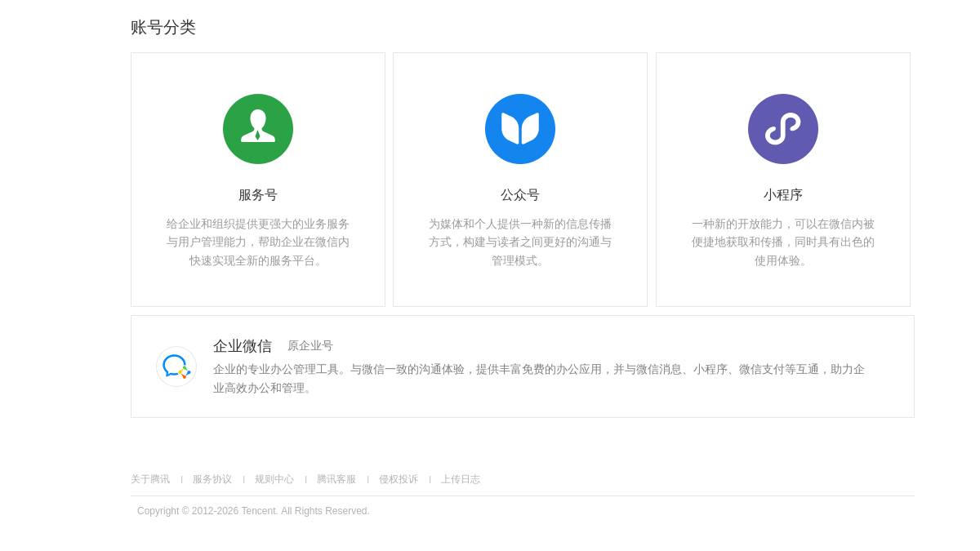
Task: Open the 服务协议 link
Action: coord(212,479)
